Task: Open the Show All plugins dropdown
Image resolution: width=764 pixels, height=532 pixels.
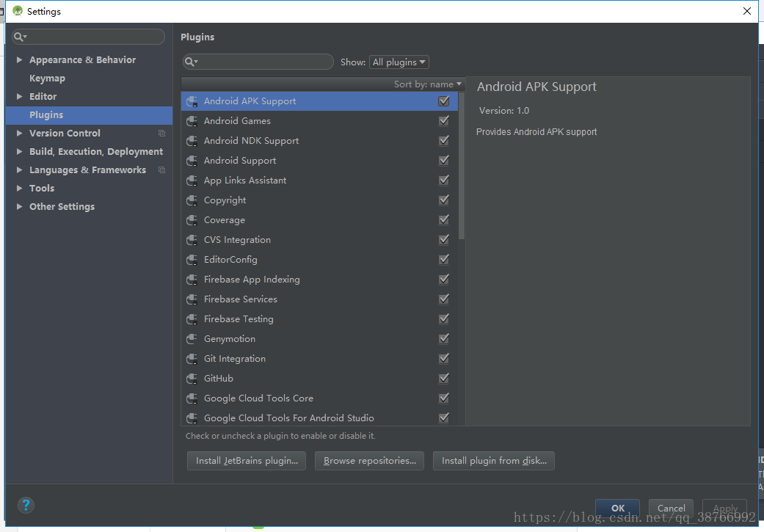Action: tap(399, 62)
